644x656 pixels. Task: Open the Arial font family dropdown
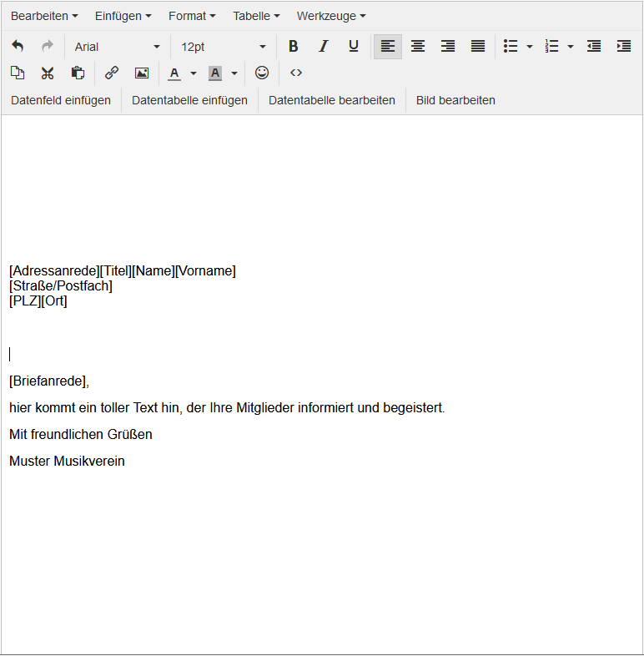pos(117,47)
